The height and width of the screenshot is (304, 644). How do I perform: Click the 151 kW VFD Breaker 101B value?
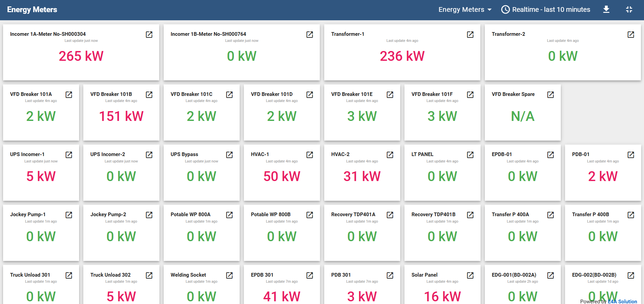[x=121, y=116]
